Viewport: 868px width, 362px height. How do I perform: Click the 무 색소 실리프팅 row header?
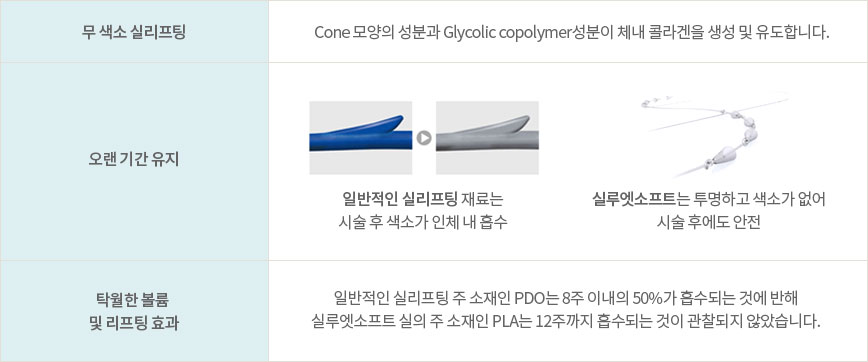tap(134, 32)
